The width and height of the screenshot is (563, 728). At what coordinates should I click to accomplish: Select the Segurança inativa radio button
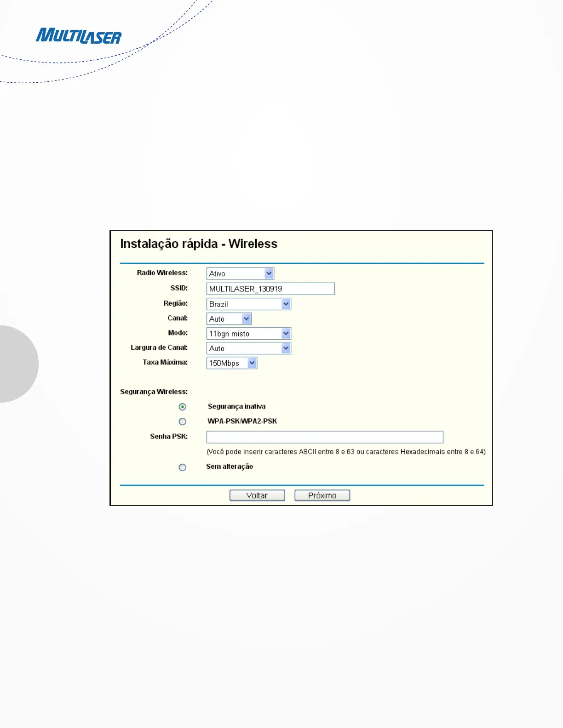[x=183, y=407]
